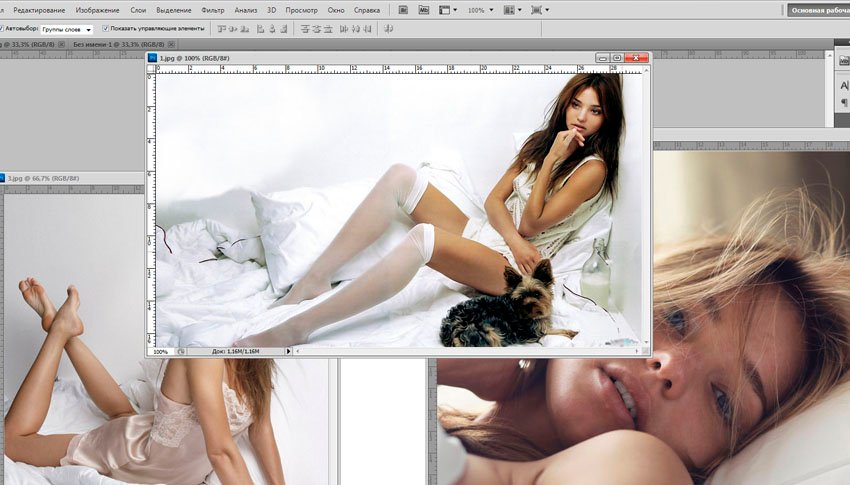Click the Mini Bridge panel icon in right dock
The image size is (850, 485).
pyautogui.click(x=844, y=61)
